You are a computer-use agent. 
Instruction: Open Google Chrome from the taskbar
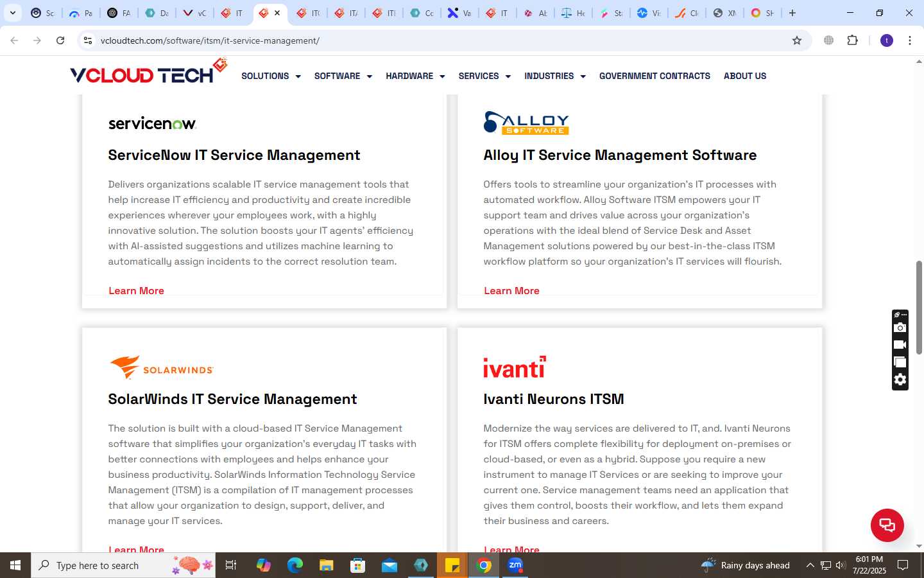coord(484,565)
